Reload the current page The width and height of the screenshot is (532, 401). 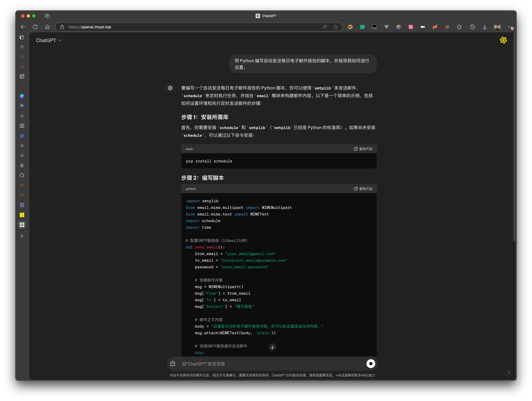pyautogui.click(x=35, y=27)
